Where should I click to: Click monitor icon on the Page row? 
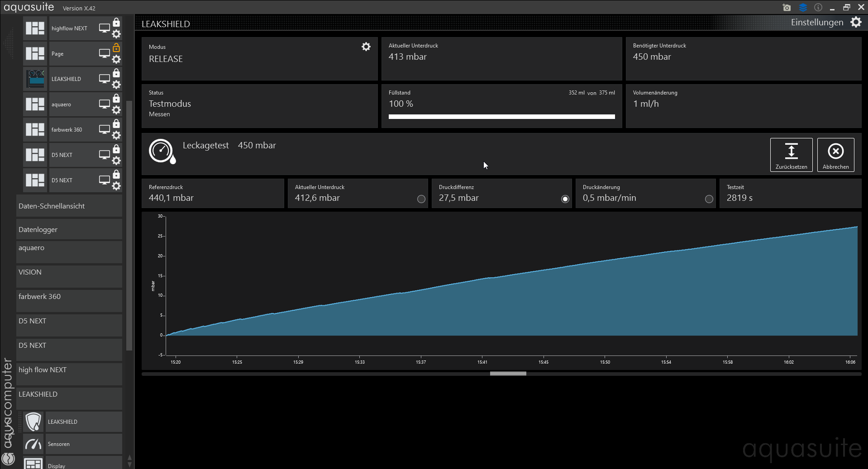click(105, 53)
